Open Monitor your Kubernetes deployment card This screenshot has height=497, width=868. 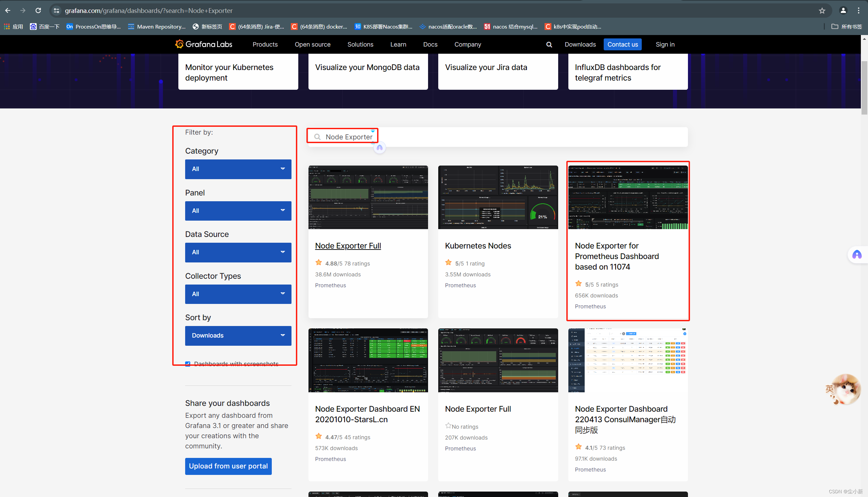pyautogui.click(x=238, y=72)
